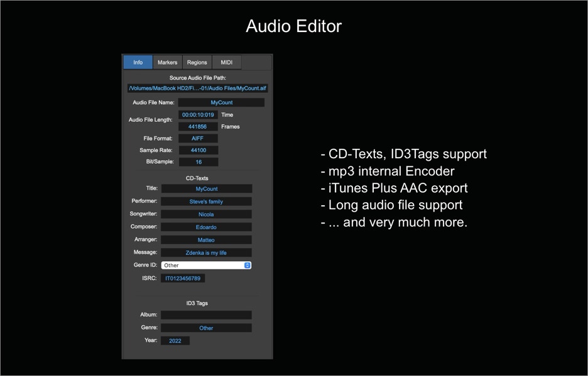Open the Regions tab

197,62
